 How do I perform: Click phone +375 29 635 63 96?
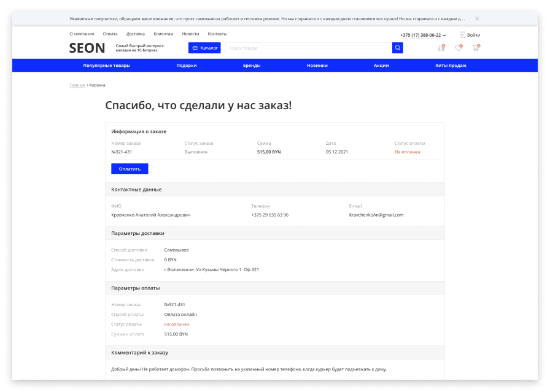[x=269, y=215]
